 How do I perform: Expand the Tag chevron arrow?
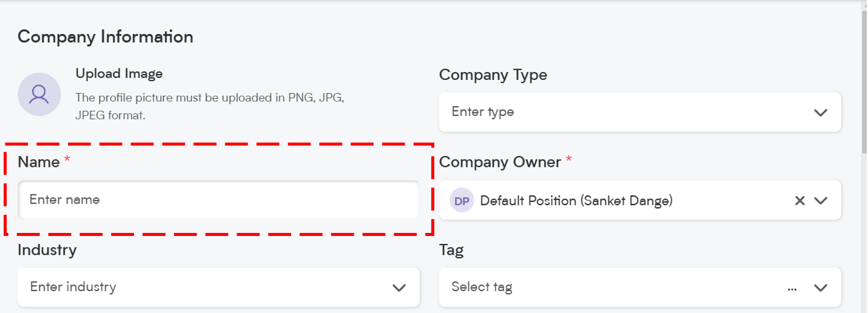(x=821, y=288)
